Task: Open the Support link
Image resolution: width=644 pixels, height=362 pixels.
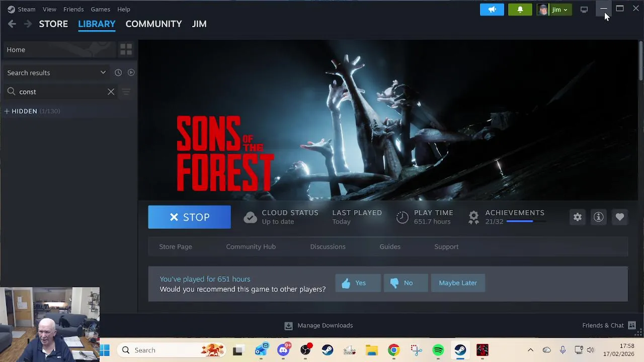Action: (446, 246)
